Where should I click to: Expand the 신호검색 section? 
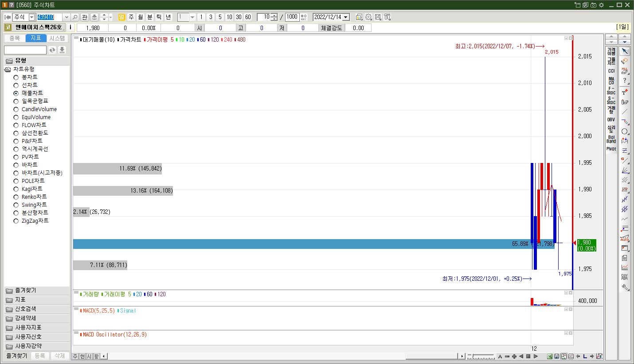(37, 309)
